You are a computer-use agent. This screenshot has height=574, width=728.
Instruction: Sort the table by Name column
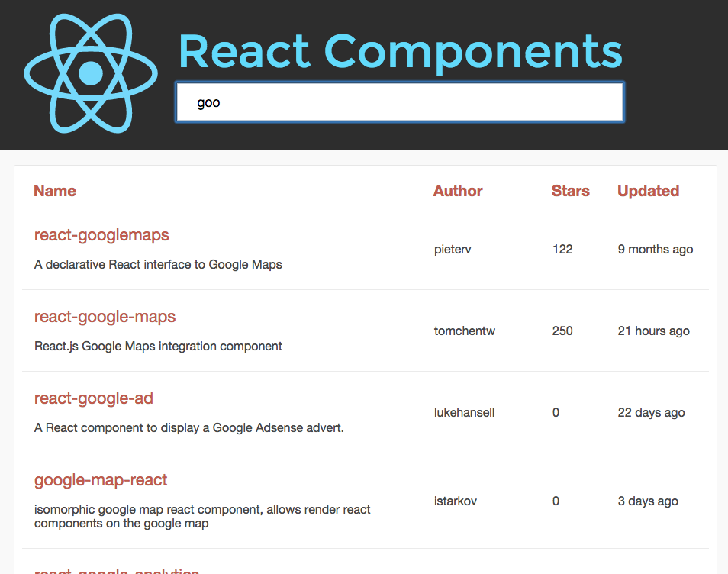(55, 191)
